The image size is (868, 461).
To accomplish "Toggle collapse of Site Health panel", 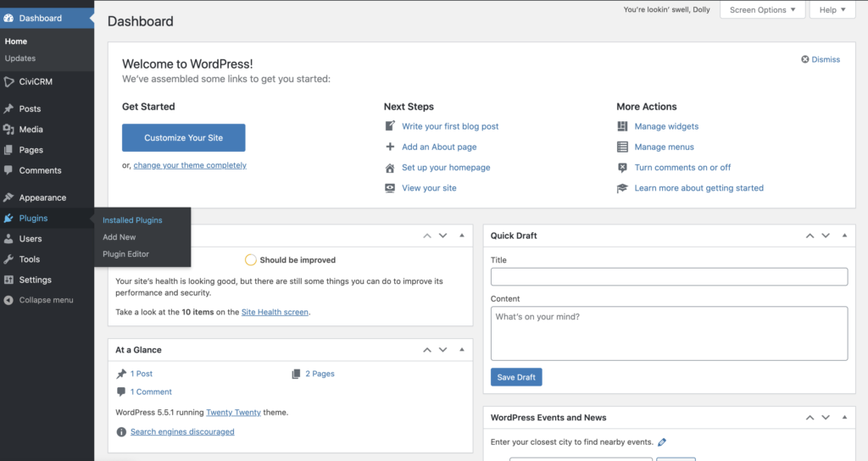I will click(462, 236).
